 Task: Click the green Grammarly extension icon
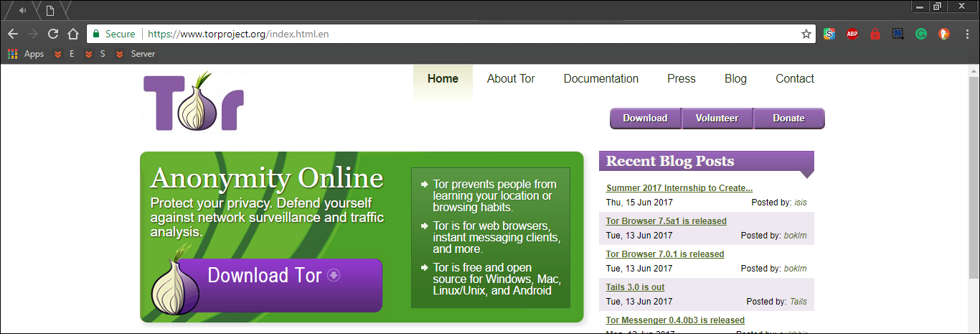point(920,34)
